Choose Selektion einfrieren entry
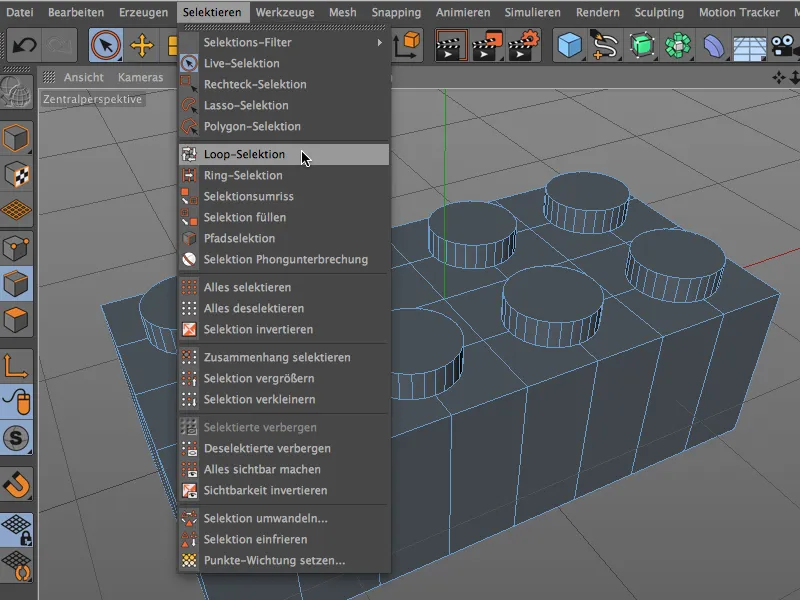 pos(284,539)
